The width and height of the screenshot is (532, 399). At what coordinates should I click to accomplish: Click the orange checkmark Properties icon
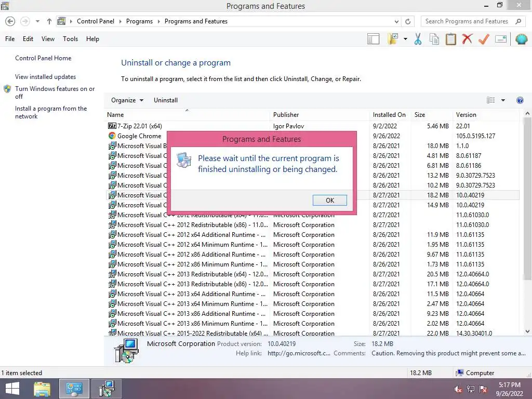(x=484, y=39)
